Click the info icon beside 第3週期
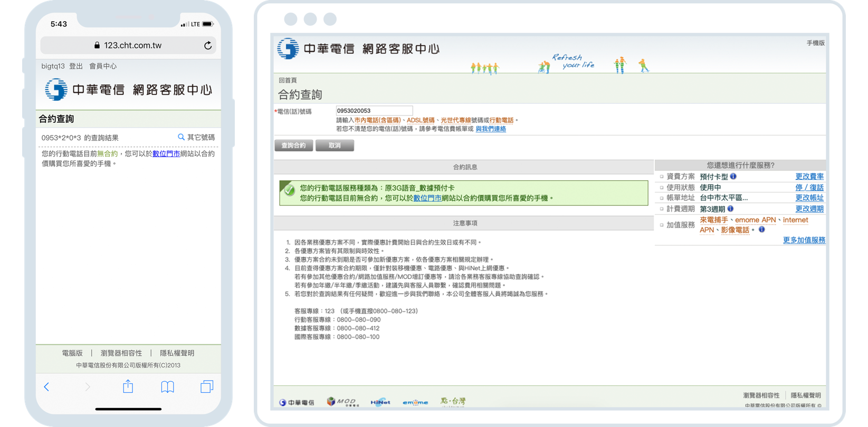 [x=730, y=209]
